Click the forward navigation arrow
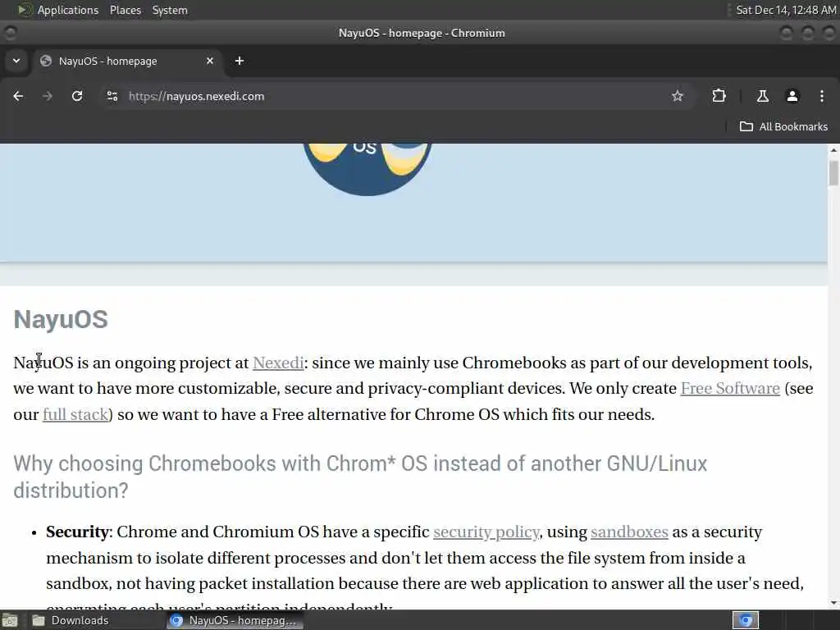 tap(47, 96)
